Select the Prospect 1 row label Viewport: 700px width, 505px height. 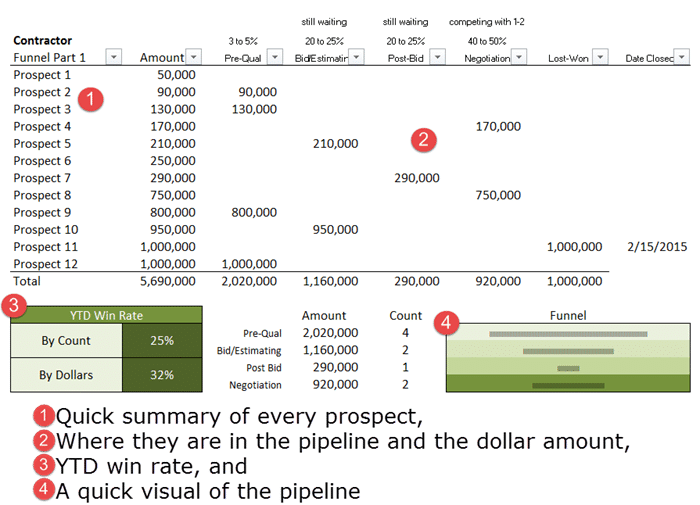tap(42, 75)
